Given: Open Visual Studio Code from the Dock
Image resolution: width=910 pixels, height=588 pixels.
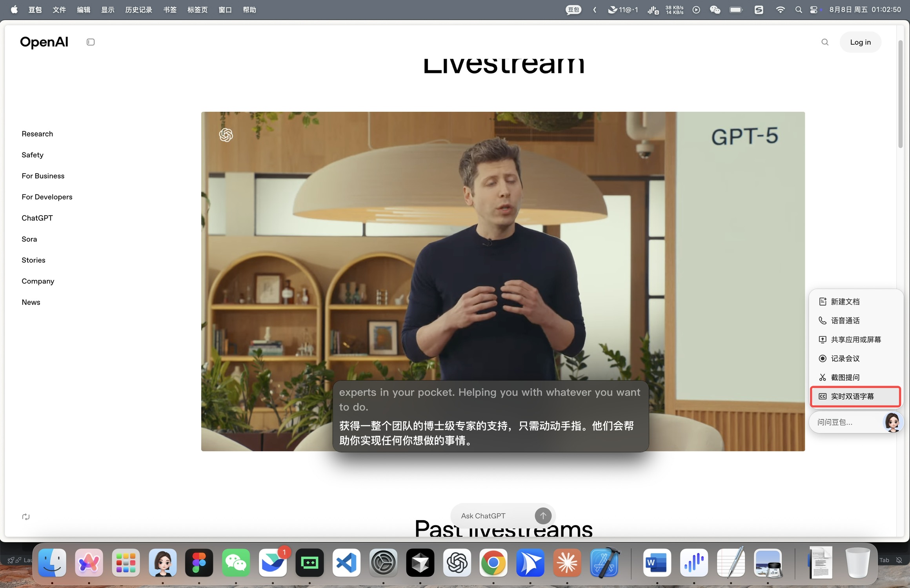Looking at the screenshot, I should [x=346, y=563].
